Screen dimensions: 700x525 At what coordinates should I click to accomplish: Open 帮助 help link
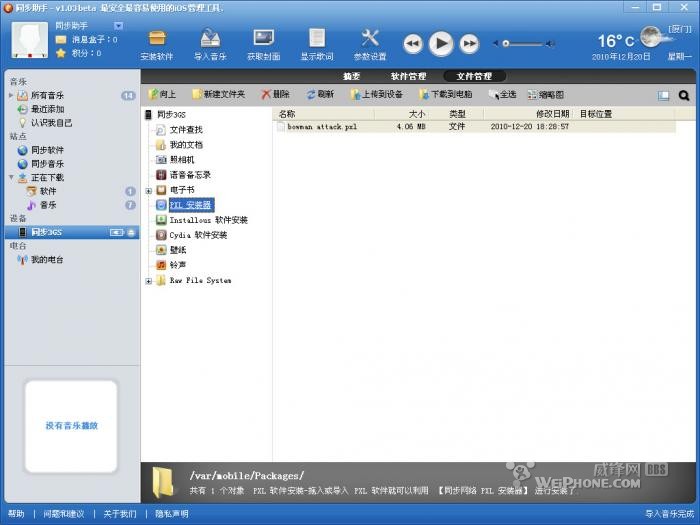[x=16, y=514]
